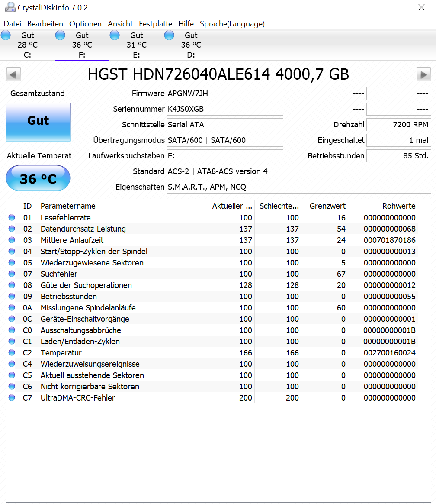Click the Betriebsstunden value 85 Std.

coord(399,156)
